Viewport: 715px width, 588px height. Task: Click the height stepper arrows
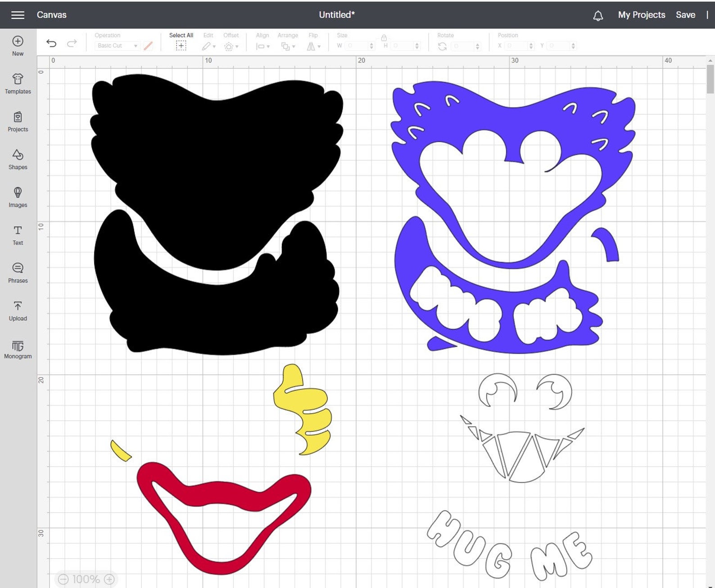pyautogui.click(x=417, y=45)
